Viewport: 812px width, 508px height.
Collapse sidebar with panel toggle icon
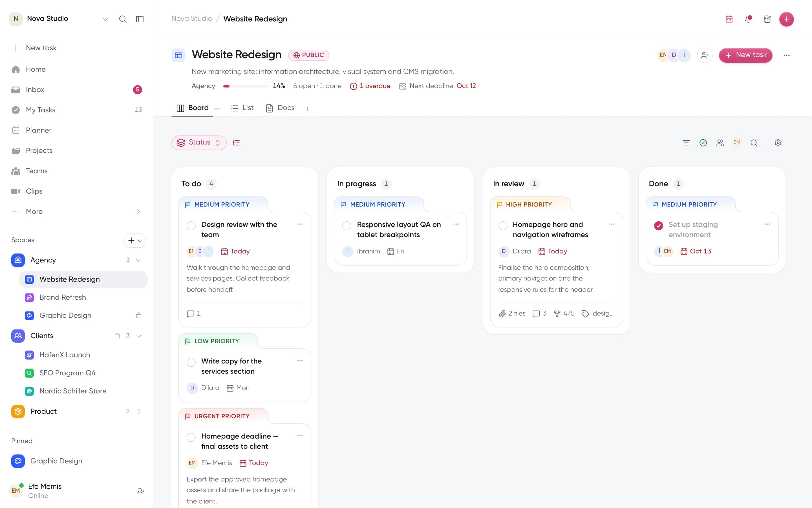coord(140,19)
